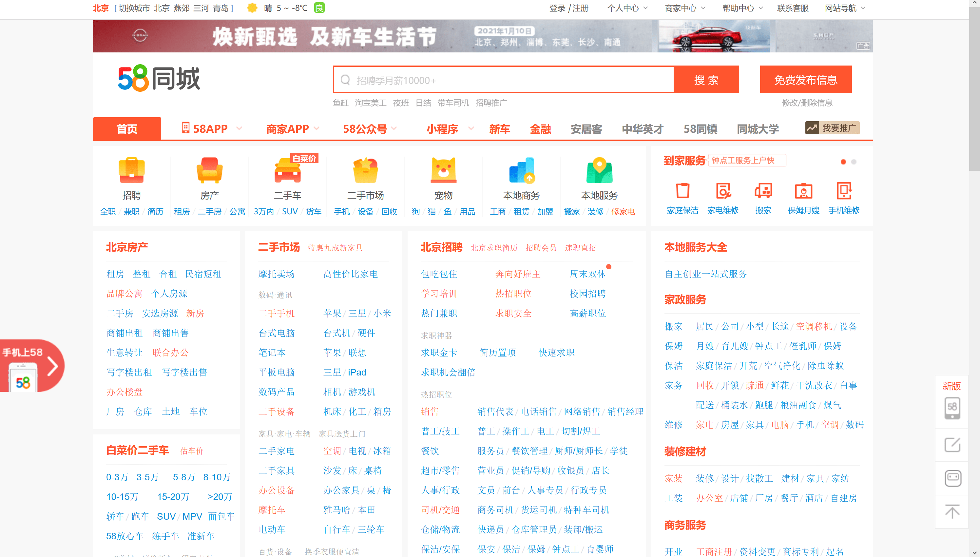Click the 免费发布信息 button

pyautogui.click(x=806, y=79)
